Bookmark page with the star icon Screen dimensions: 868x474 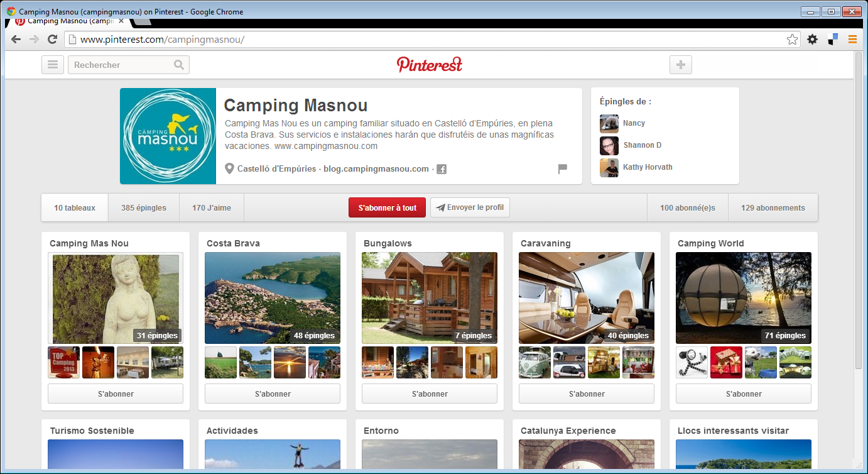(x=792, y=40)
